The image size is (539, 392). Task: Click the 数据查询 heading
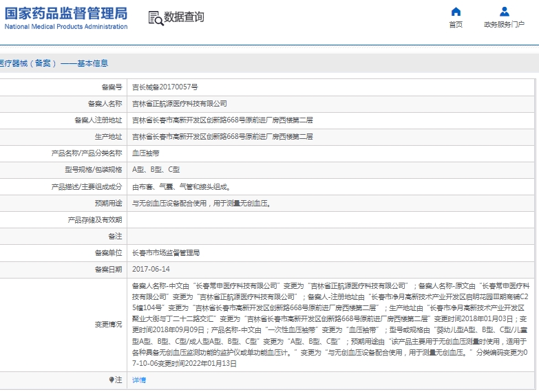click(x=184, y=17)
